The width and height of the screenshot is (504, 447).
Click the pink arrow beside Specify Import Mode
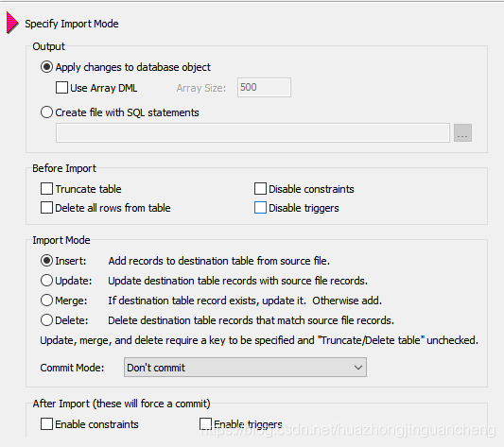pyautogui.click(x=12, y=23)
